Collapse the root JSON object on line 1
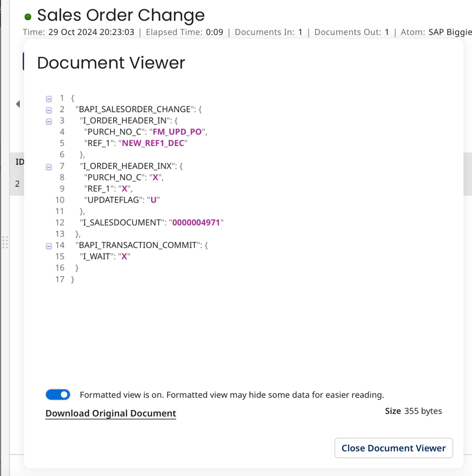472x476 pixels. coord(49,98)
